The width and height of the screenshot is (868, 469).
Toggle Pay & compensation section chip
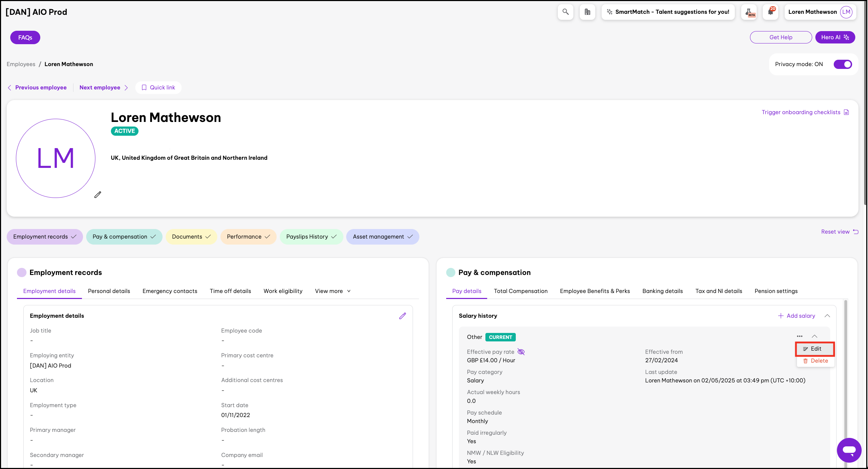(124, 237)
